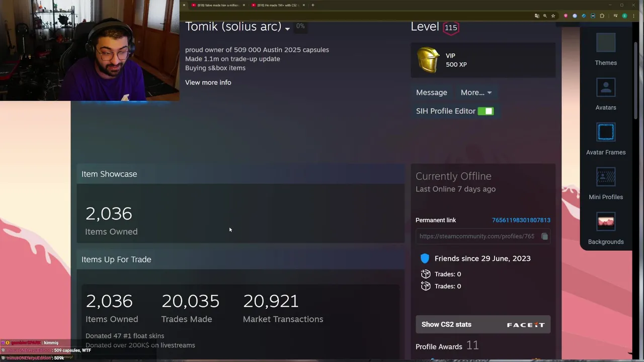Screen dimensions: 644x362
Task: Click the Profile Awards 11 heading
Action: click(x=447, y=346)
